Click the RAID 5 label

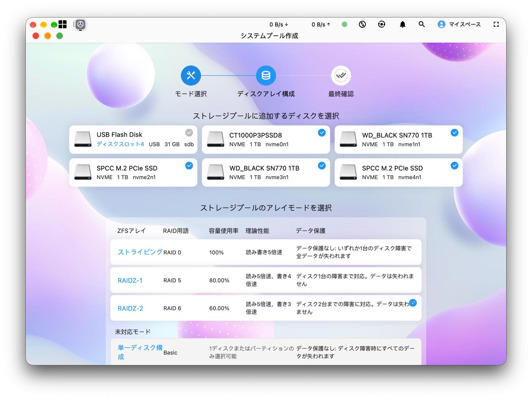point(172,280)
